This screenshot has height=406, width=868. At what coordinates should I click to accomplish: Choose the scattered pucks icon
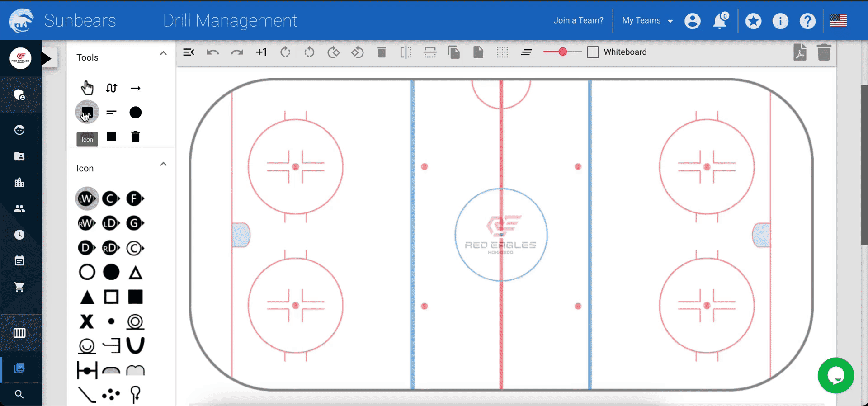click(x=111, y=395)
